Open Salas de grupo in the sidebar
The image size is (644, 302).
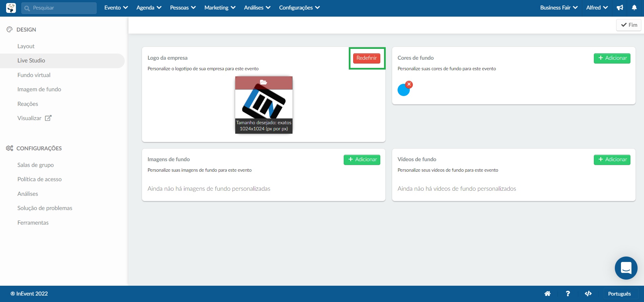tap(36, 165)
